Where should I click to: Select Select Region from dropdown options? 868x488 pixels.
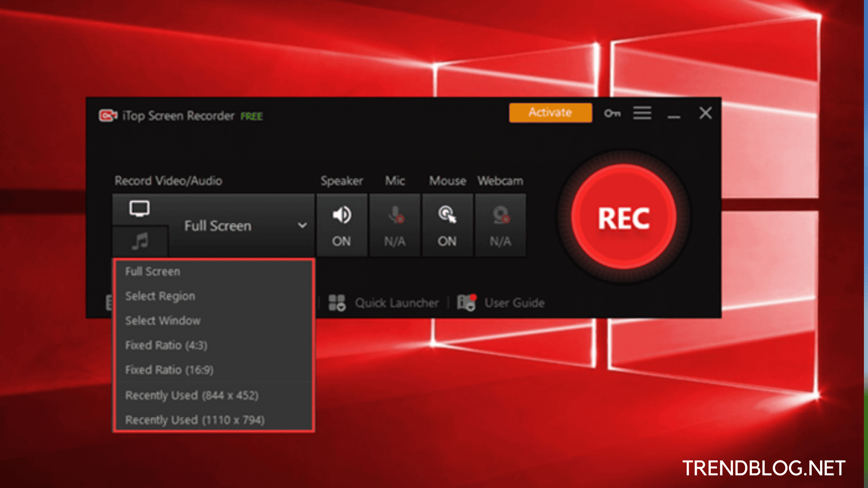coord(159,296)
